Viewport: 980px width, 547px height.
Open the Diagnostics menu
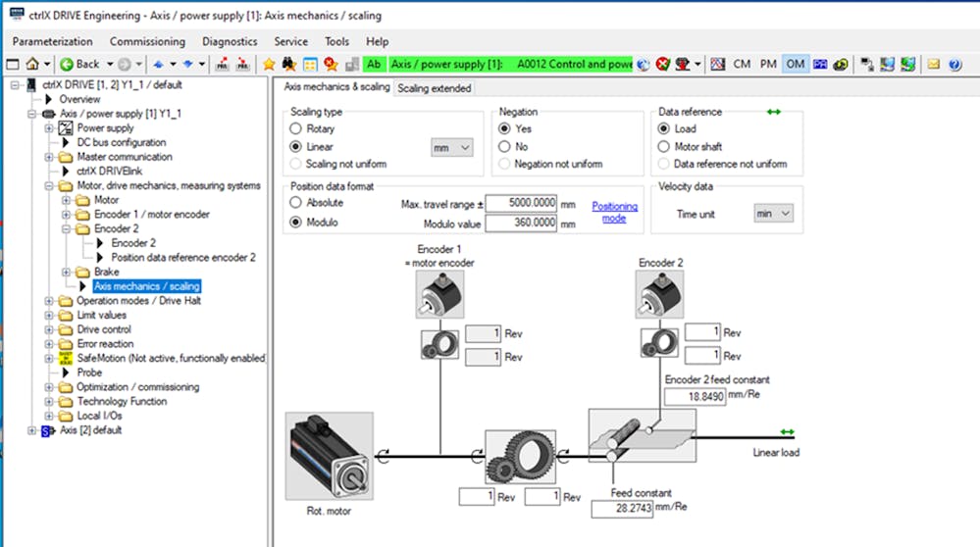pos(230,41)
